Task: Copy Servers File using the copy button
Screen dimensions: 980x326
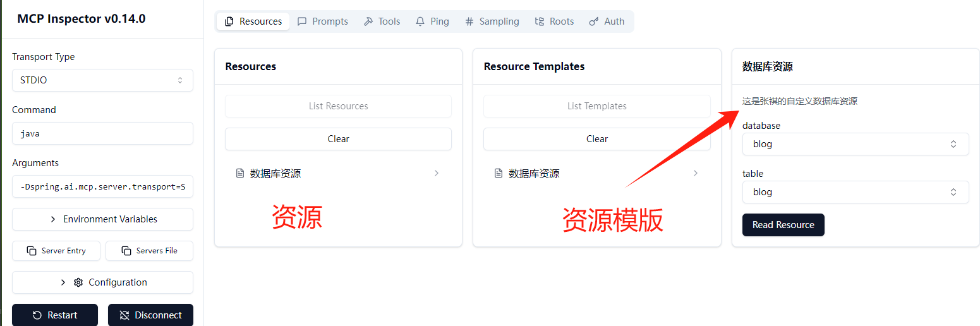Action: [x=149, y=251]
